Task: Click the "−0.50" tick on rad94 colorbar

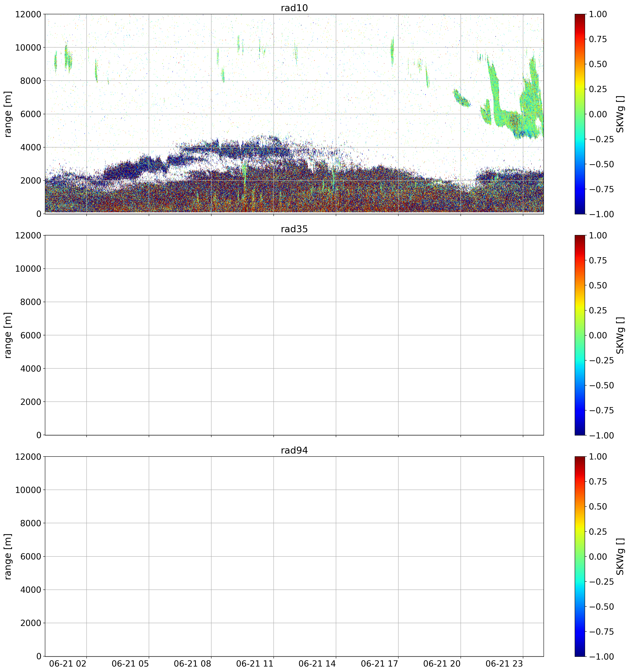Action: click(x=601, y=607)
